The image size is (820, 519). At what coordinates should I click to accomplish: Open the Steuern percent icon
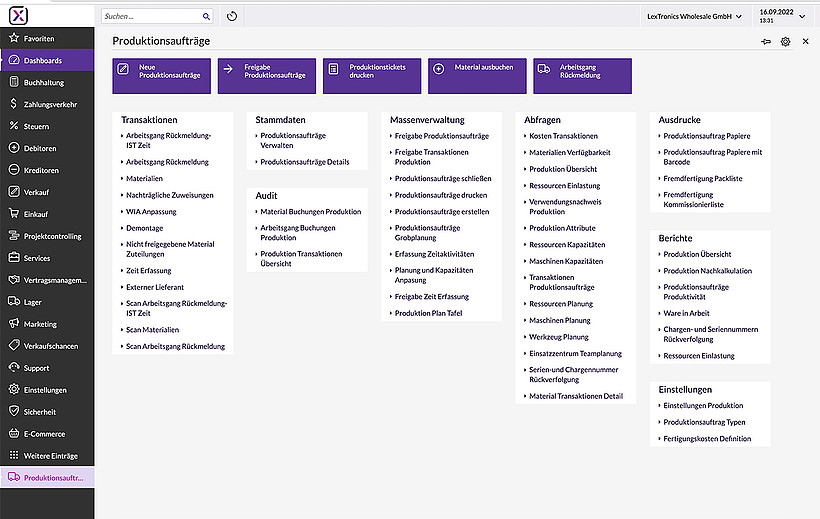point(14,126)
